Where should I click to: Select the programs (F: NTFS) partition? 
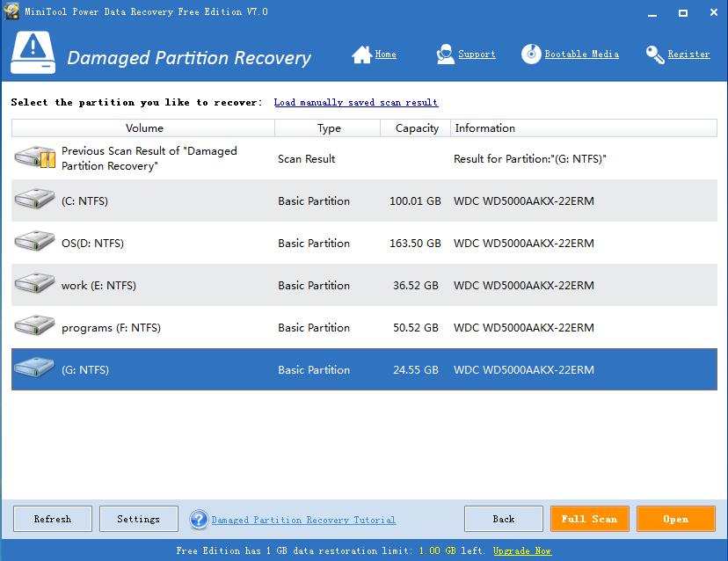364,327
